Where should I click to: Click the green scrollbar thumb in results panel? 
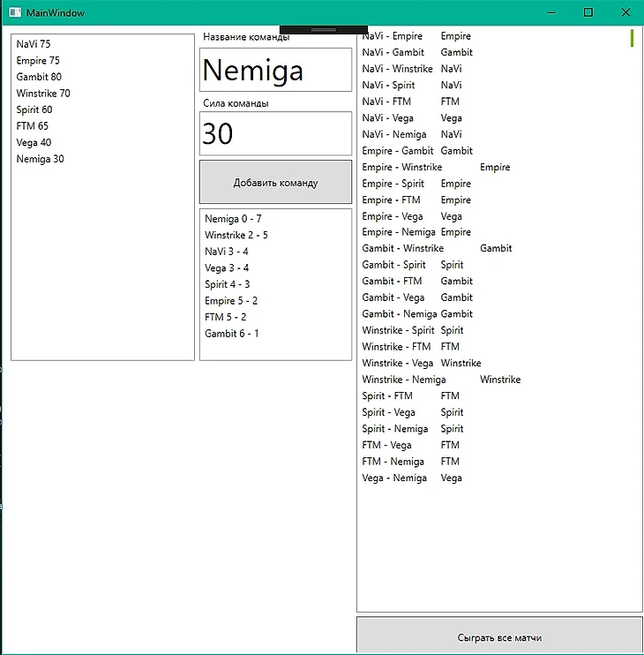coord(632,38)
